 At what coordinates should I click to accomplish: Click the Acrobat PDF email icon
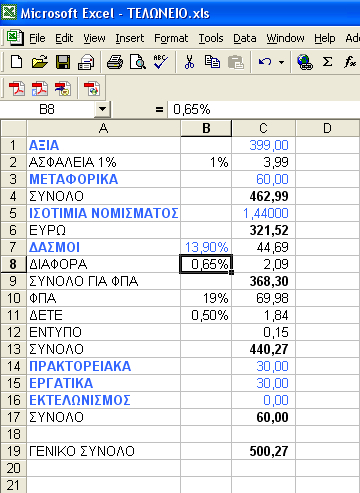[x=63, y=89]
